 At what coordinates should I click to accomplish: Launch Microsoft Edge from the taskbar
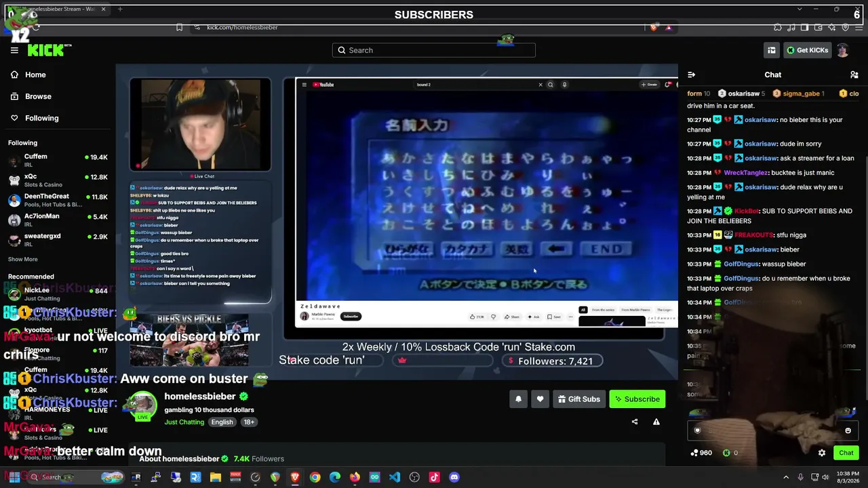[335, 477]
